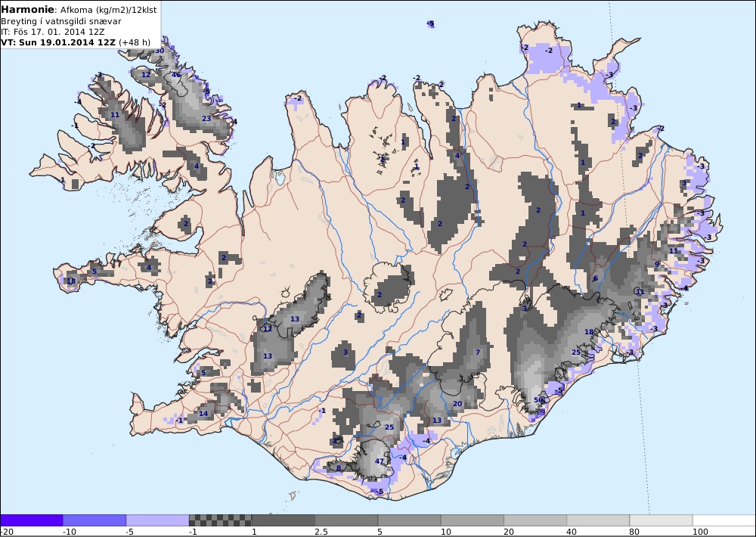
Task: Click the medium violet -10 to -5 legend swatch
Action: tap(94, 520)
